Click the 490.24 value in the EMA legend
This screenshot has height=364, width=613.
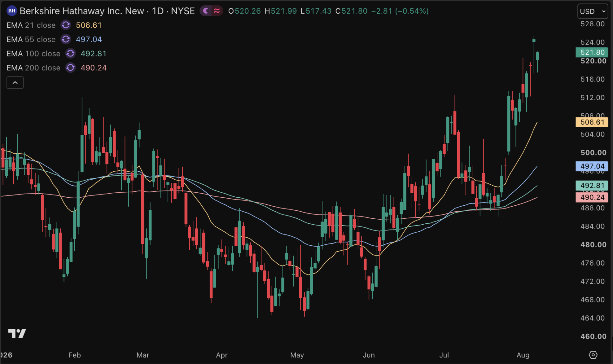point(94,68)
